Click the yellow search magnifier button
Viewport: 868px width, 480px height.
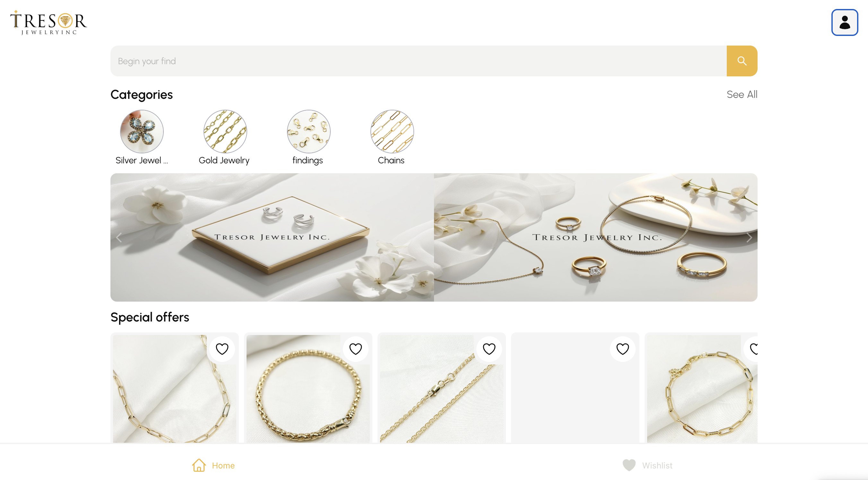742,61
